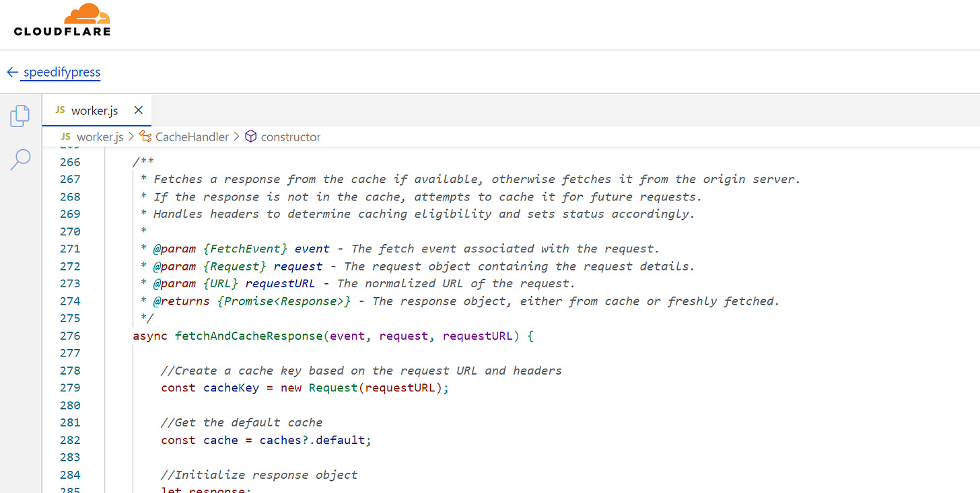The height and width of the screenshot is (493, 980).
Task: Click line number 266
Action: 70,162
